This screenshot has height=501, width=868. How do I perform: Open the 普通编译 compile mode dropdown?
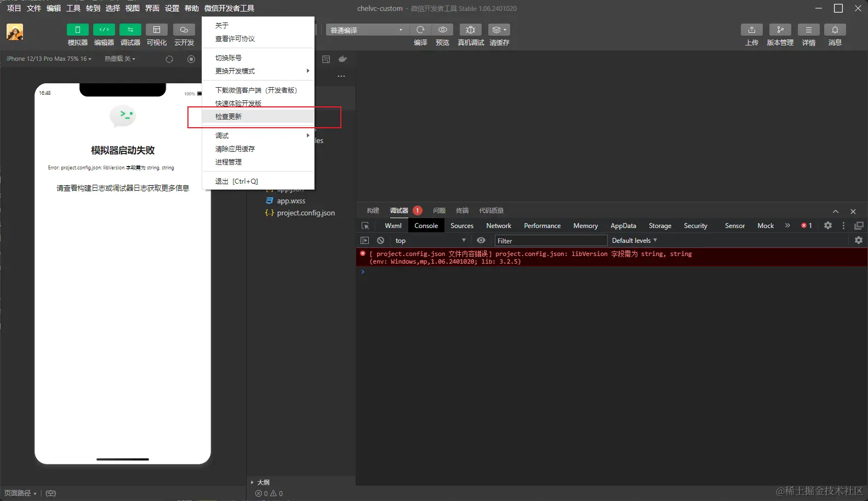[367, 30]
